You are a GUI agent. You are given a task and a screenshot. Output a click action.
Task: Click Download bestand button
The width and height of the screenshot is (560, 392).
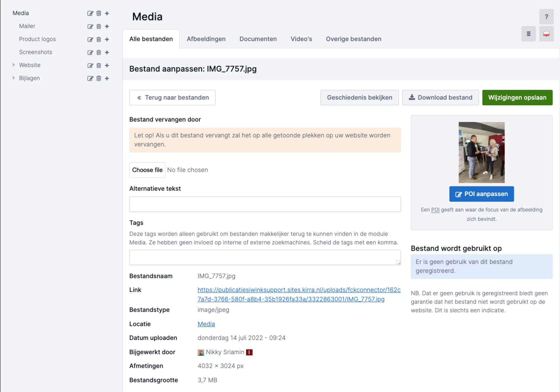pos(440,97)
